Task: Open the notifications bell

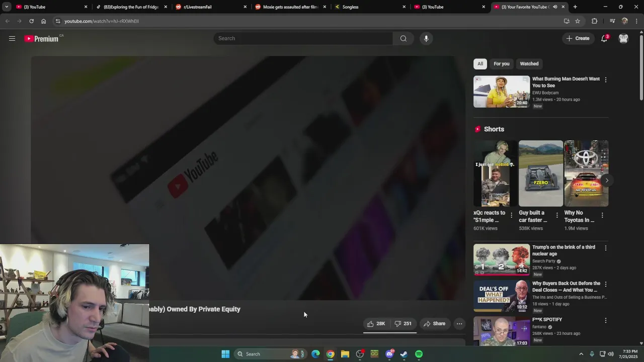Action: tap(604, 38)
